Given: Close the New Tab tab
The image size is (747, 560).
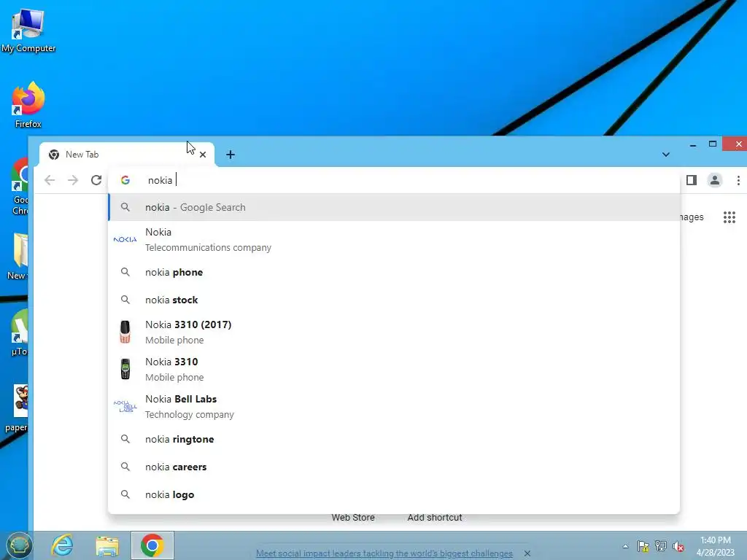Looking at the screenshot, I should 203,155.
